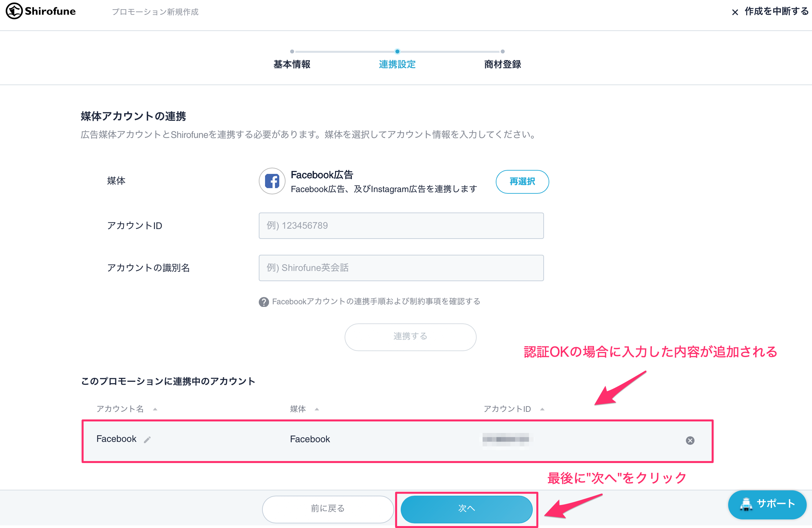Screen dimensions: 812x528
Task: Select the 基本情報 step
Action: [x=292, y=64]
